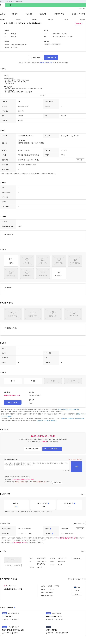Open 더보기 next to 기업정보
86x644 pixels.
coord(83,551)
